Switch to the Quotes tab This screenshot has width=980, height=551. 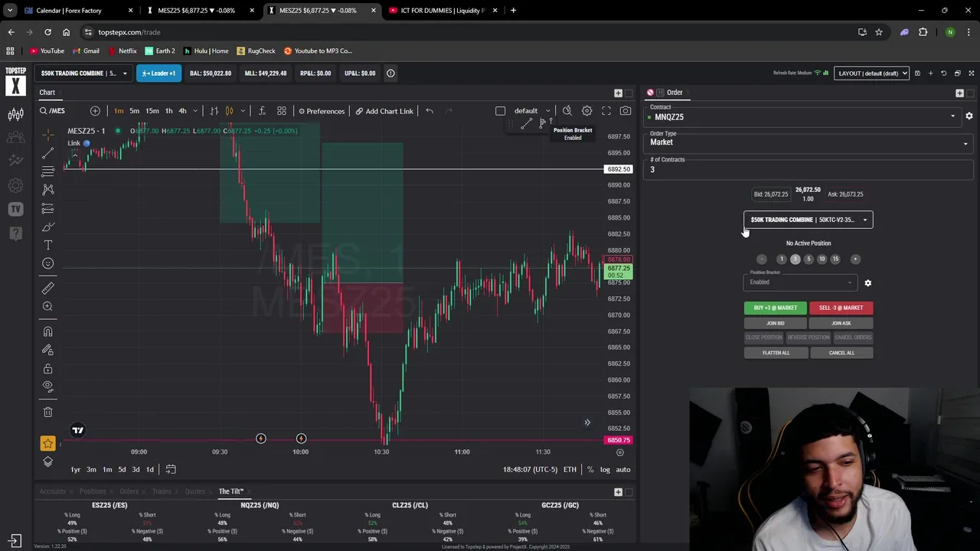pyautogui.click(x=195, y=491)
